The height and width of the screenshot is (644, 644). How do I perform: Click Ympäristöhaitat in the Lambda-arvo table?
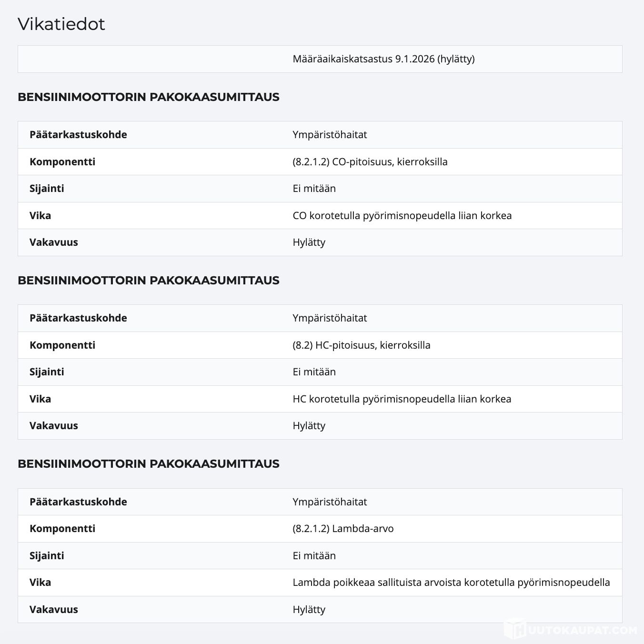click(x=330, y=502)
